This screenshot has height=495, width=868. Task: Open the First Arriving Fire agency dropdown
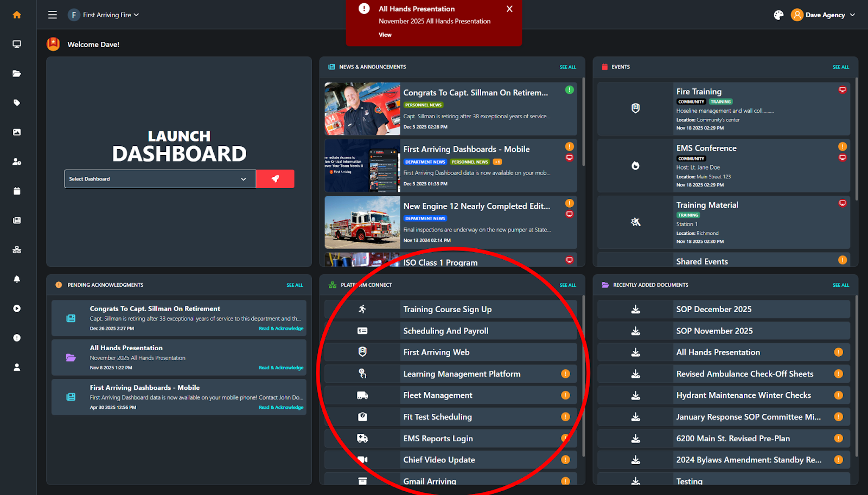point(104,15)
